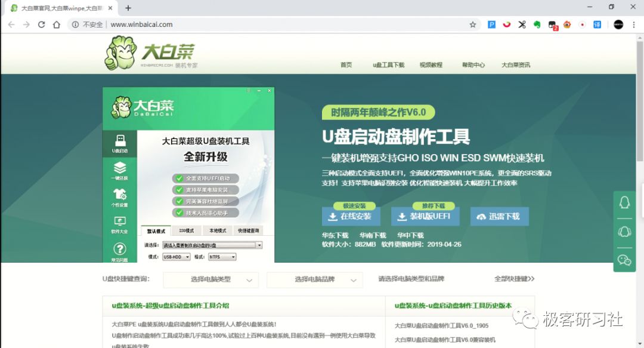Click the u盘装系统-超级u盘启动盘制作工具介绍 heading
Image resolution: width=644 pixels, height=348 pixels.
coord(171,306)
